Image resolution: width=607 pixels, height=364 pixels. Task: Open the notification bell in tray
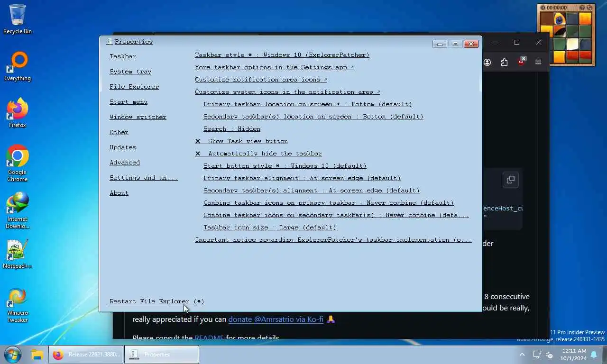click(x=593, y=355)
